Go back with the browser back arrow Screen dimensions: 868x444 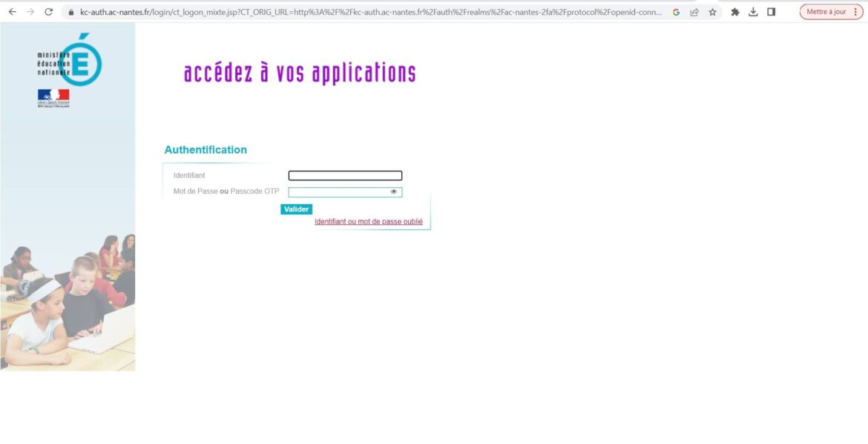12,12
